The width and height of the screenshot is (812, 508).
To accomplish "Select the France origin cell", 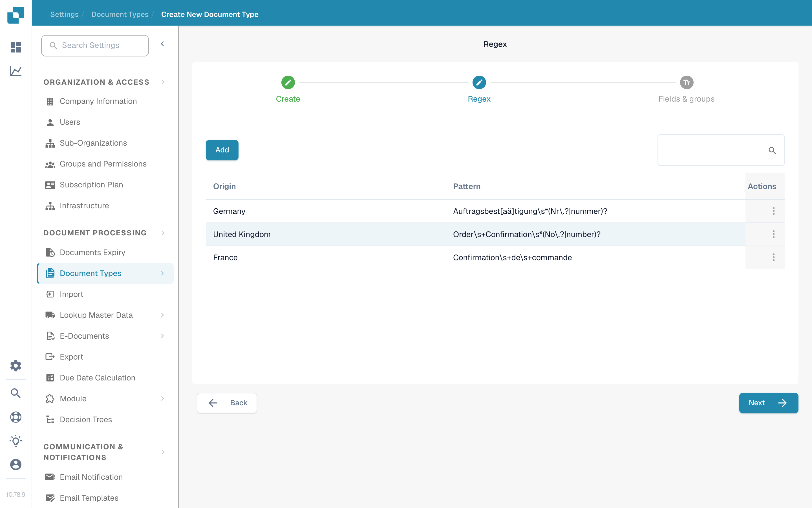I will [x=226, y=257].
